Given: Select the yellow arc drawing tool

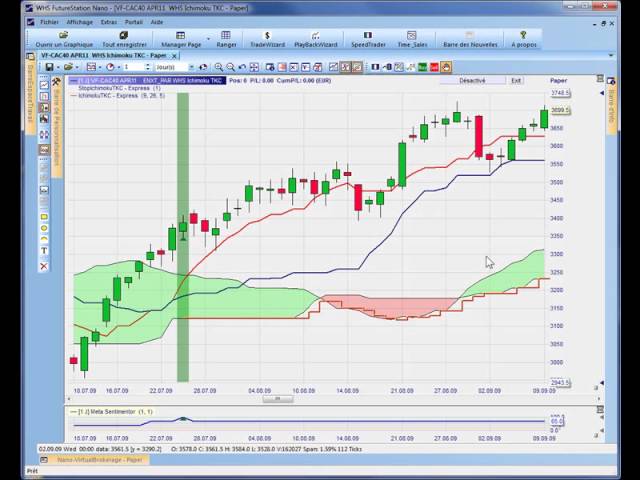Looking at the screenshot, I should point(44,238).
